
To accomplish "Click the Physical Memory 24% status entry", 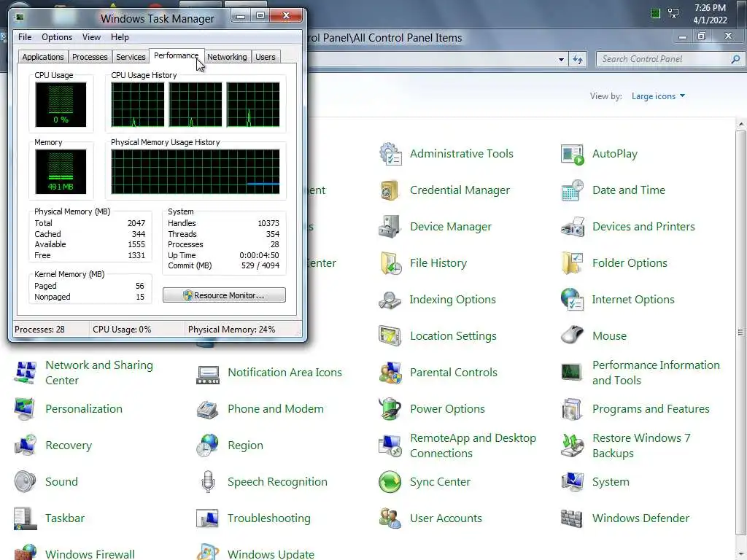I will pyautogui.click(x=231, y=330).
